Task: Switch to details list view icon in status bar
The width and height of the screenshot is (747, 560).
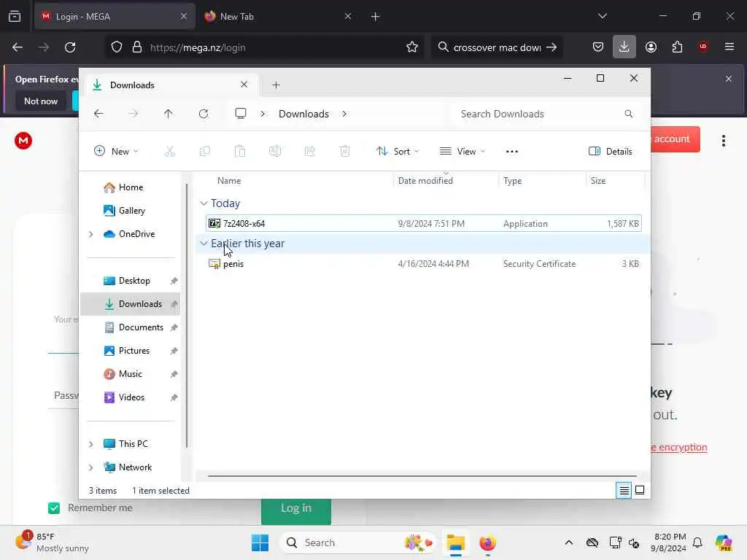Action: tap(624, 490)
